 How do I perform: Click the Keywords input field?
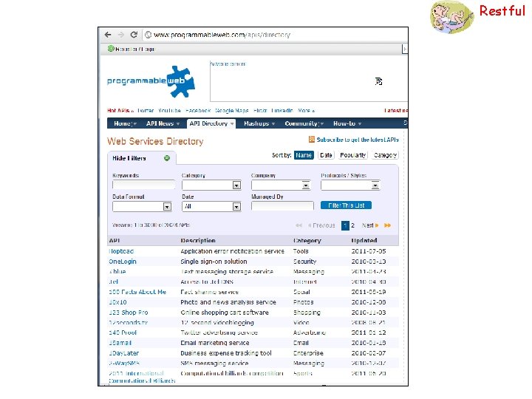[x=143, y=185]
